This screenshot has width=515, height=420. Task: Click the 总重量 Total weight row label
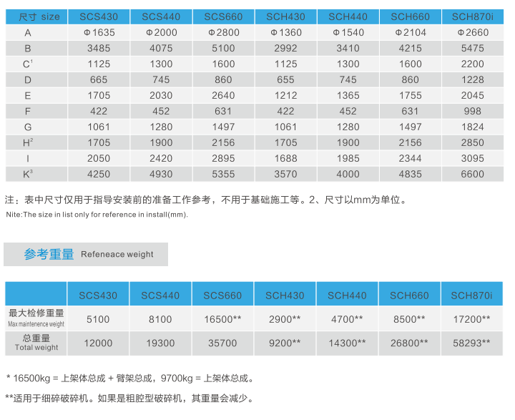[x=36, y=343]
